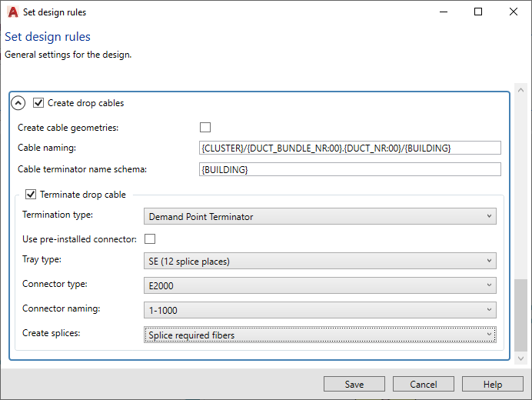
Task: Save the design rules
Action: pyautogui.click(x=354, y=384)
